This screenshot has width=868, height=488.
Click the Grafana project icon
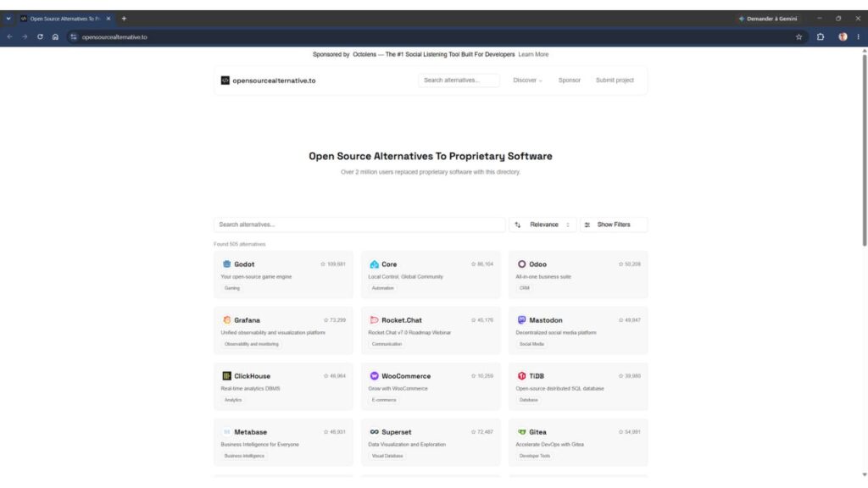click(226, 319)
